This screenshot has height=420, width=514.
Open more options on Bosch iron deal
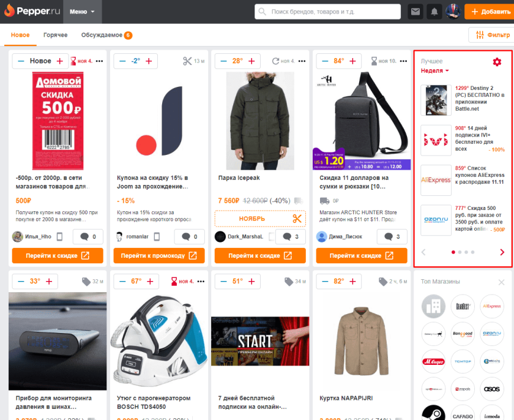[201, 281]
